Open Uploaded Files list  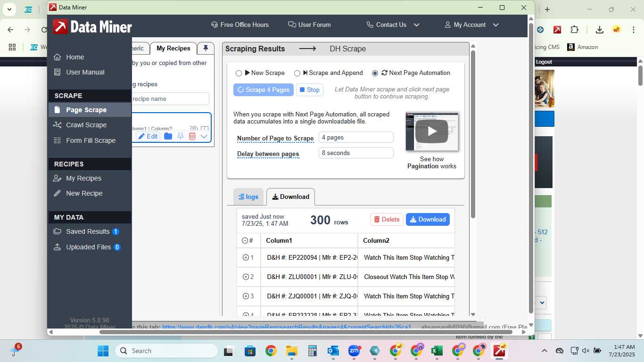(x=88, y=247)
